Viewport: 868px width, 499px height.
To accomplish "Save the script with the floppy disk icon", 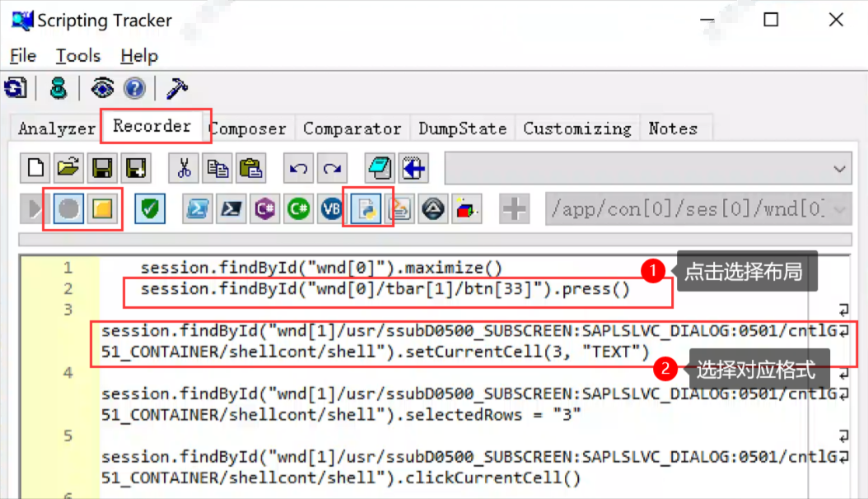I will (x=102, y=168).
